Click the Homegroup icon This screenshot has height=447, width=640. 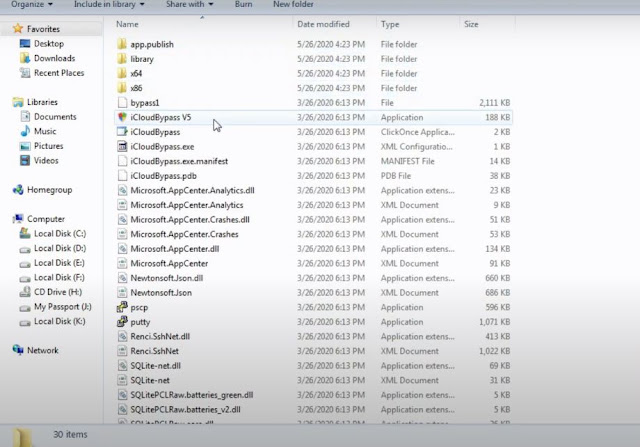click(x=18, y=190)
